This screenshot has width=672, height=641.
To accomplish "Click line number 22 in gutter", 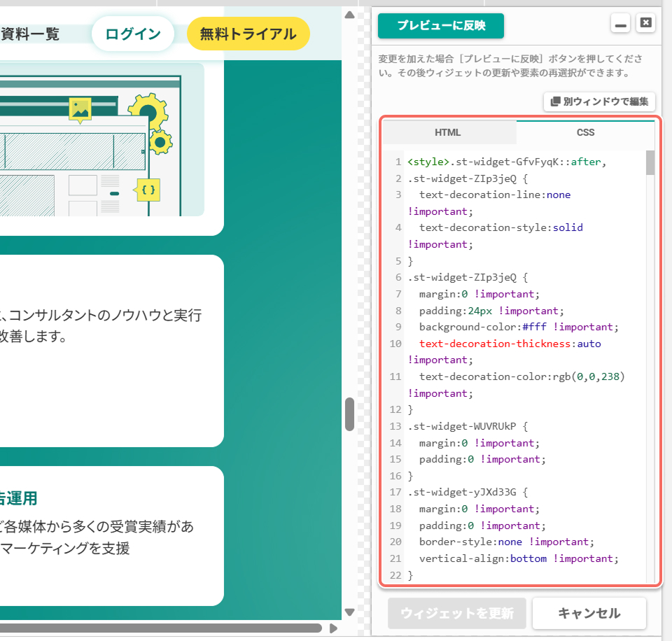I will 395,575.
